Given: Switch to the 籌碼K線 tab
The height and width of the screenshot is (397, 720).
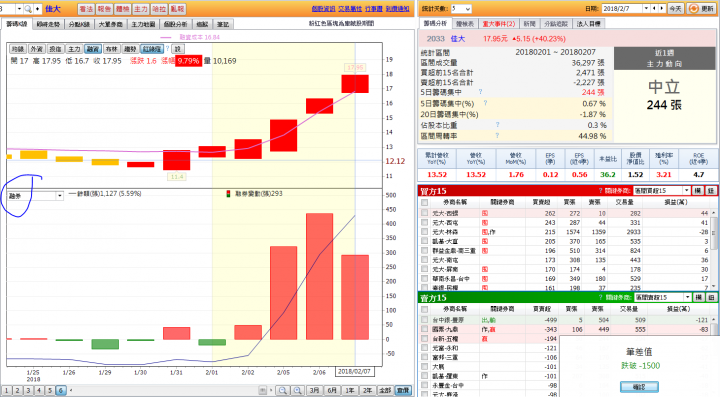Looking at the screenshot, I should (x=17, y=24).
